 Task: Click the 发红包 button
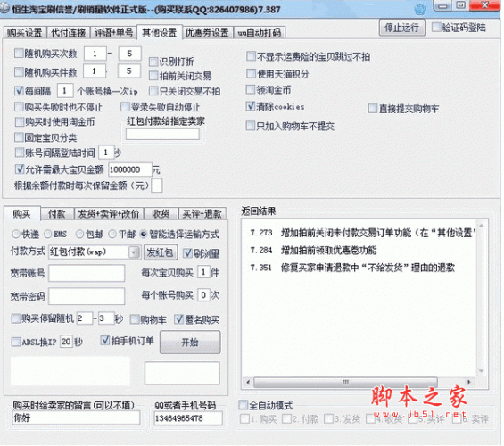[x=161, y=252]
